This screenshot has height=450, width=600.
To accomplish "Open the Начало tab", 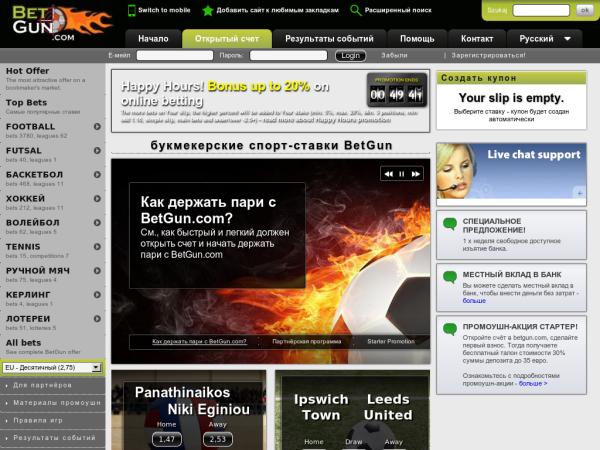I will 153,39.
